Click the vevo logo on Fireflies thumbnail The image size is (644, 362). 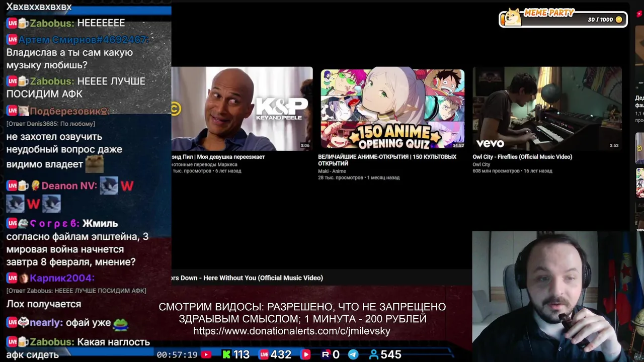490,144
